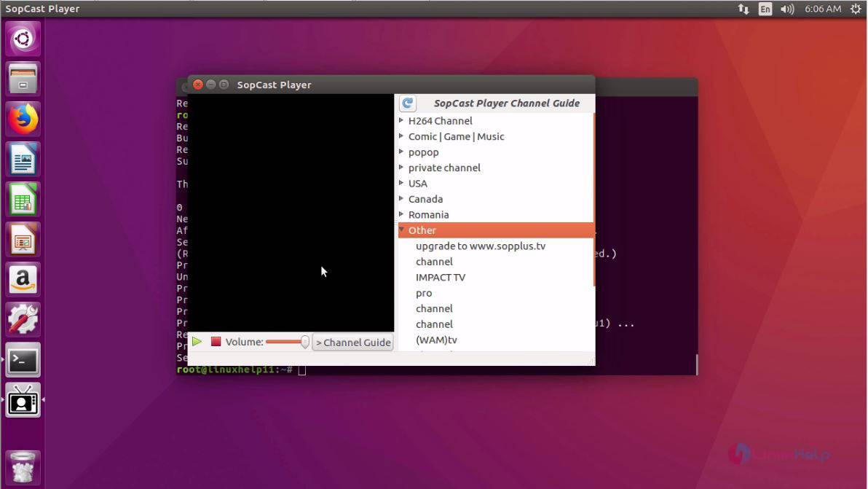The width and height of the screenshot is (868, 489).
Task: Maximize the SopCast Player window
Action: click(x=224, y=85)
